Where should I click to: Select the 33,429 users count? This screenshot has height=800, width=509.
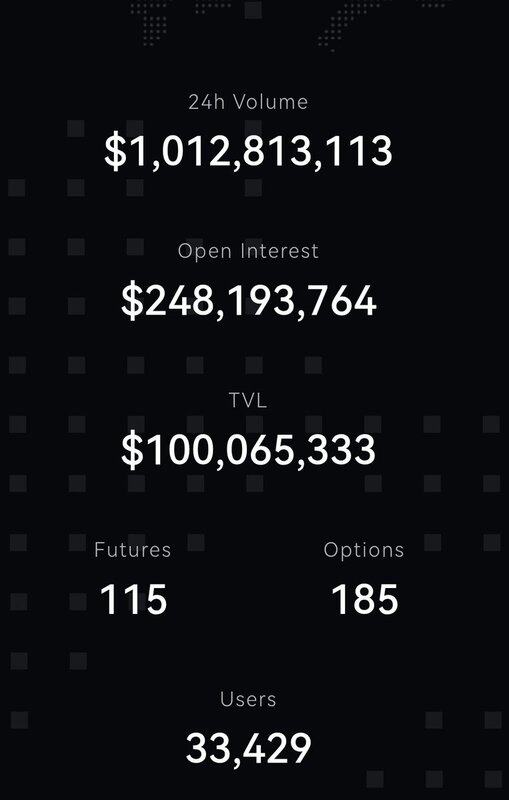click(x=248, y=748)
